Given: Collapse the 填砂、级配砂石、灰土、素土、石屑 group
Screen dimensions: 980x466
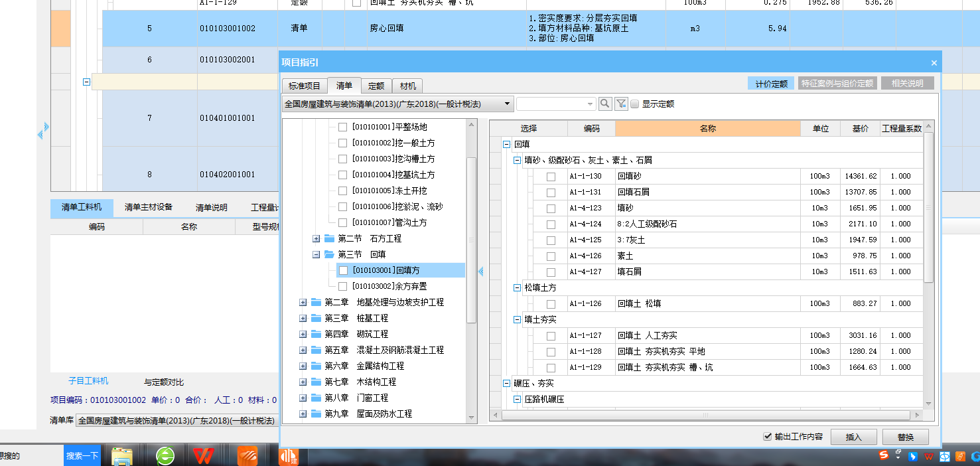Looking at the screenshot, I should click(x=517, y=160).
